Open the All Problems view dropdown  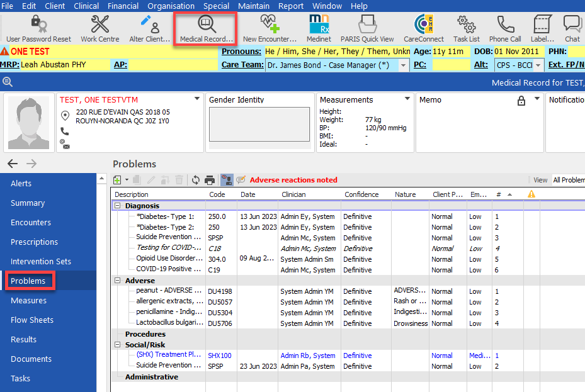click(x=569, y=179)
